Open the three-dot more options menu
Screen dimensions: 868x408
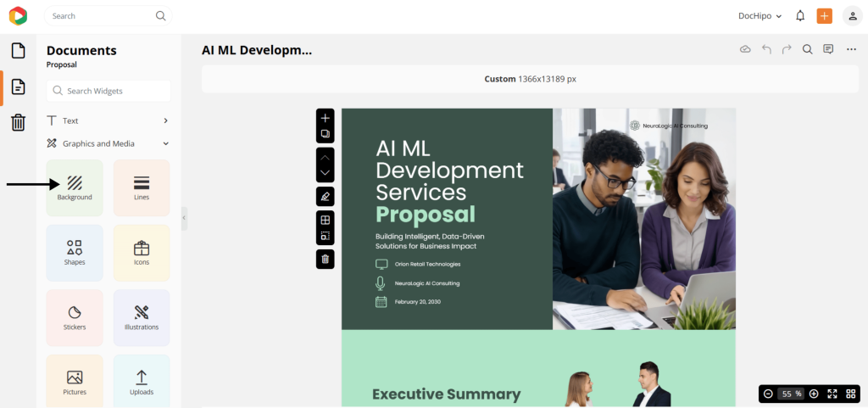tap(851, 50)
